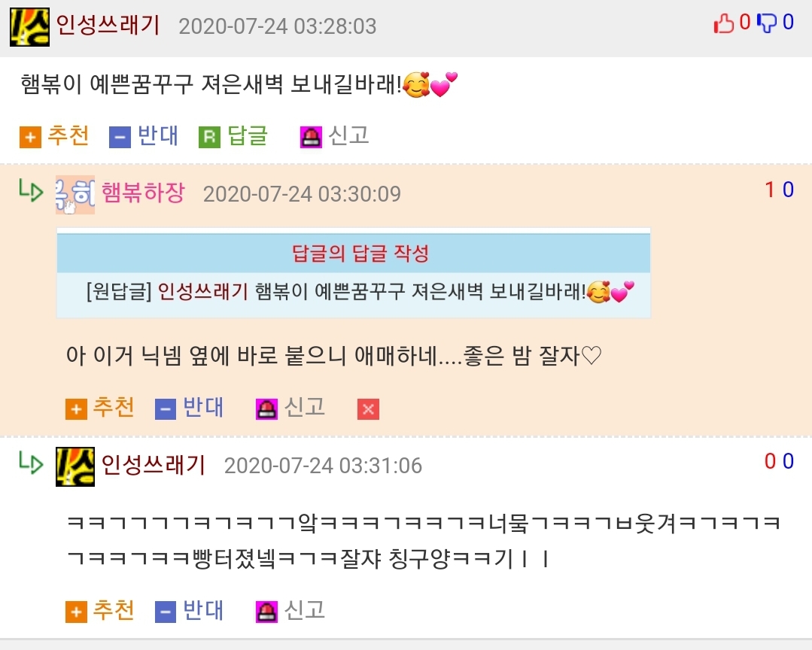Click the orange plus icon under the 햄볶하장 reply
The image size is (812, 650).
coord(76,409)
